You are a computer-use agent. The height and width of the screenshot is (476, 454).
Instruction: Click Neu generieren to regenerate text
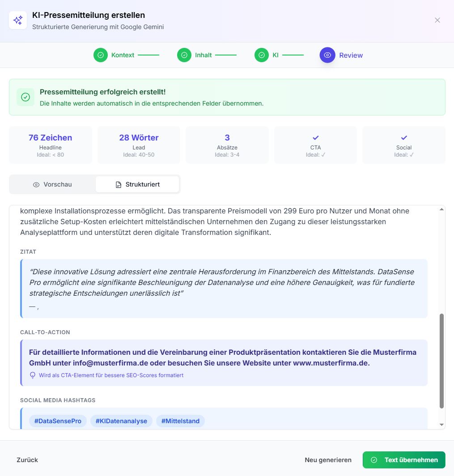click(x=328, y=460)
